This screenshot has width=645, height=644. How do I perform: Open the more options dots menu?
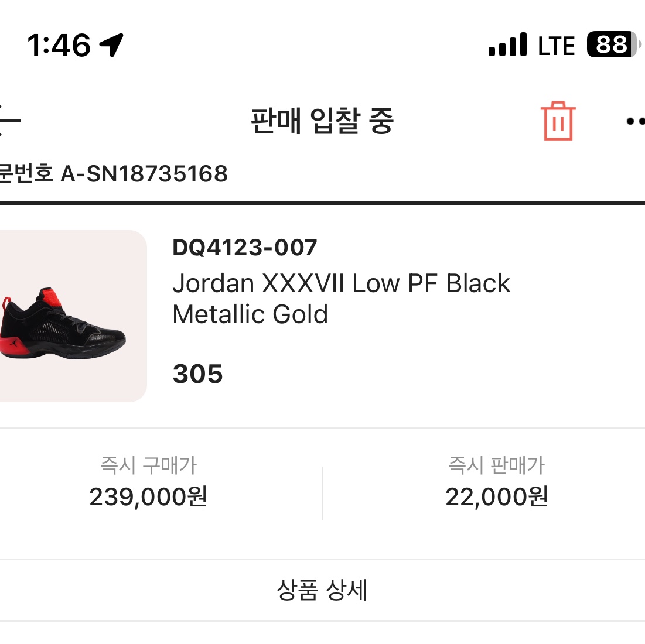click(x=635, y=122)
